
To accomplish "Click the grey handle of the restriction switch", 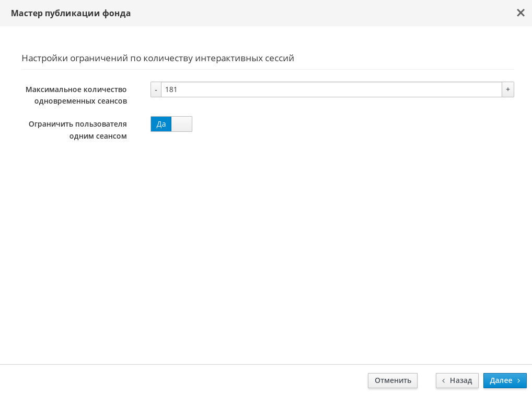I will pos(181,124).
